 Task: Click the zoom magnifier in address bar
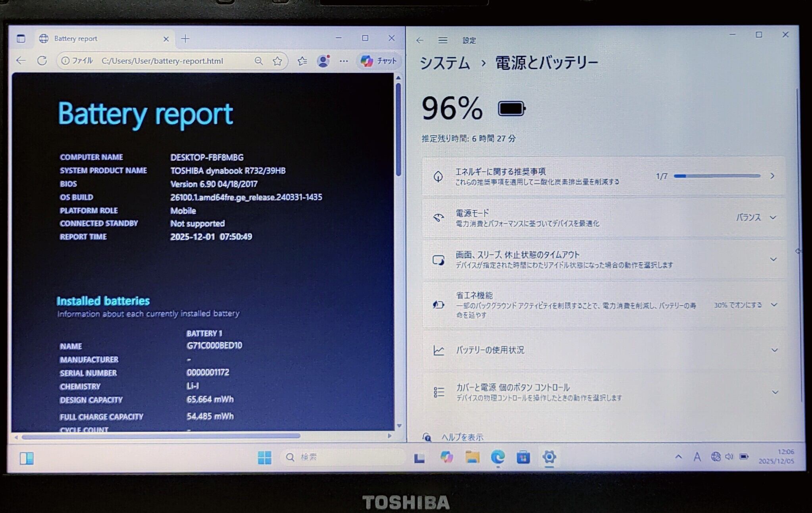click(x=258, y=61)
